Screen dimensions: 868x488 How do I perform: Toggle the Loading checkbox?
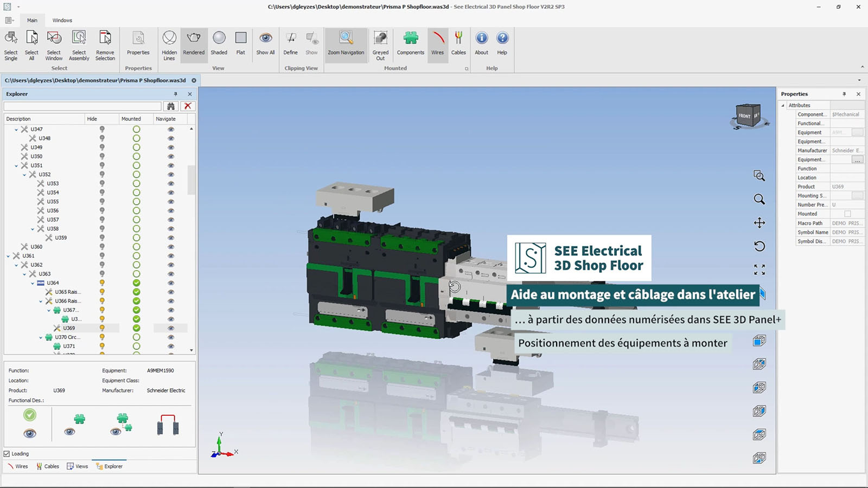[7, 454]
